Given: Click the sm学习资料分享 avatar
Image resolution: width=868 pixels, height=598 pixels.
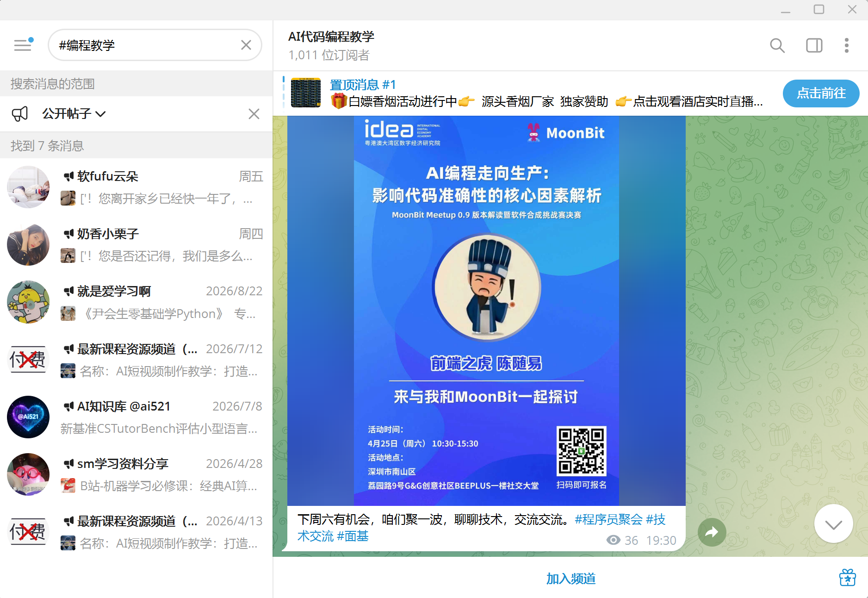Looking at the screenshot, I should 28,474.
